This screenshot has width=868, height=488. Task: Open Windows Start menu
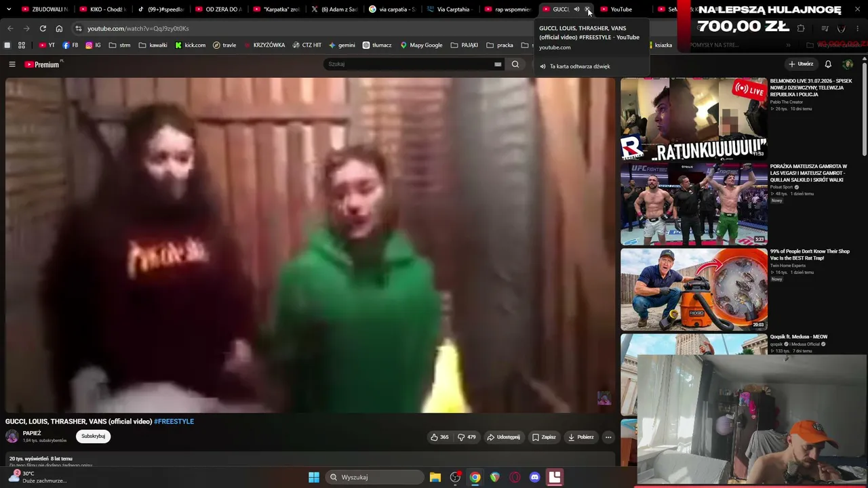point(314,477)
